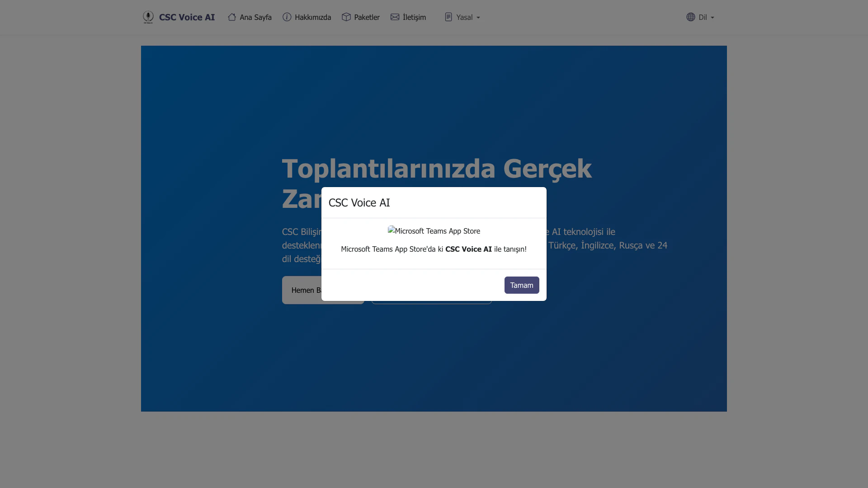Screen dimensions: 868x488
Task: Click the globe icon beside Dil
Action: point(691,17)
